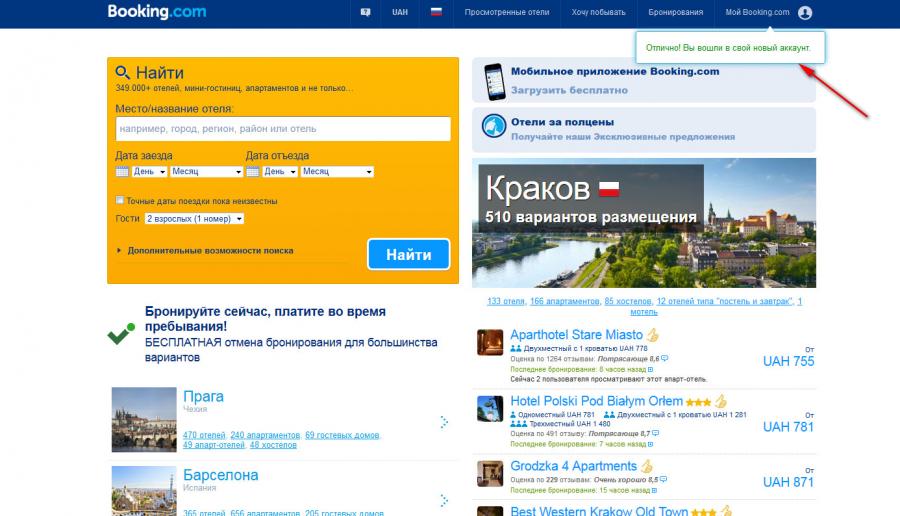Viewport: 900px width, 516px height.
Task: Toggle 'Точные даты поездки пока неизвестны' checkbox
Action: coord(119,200)
